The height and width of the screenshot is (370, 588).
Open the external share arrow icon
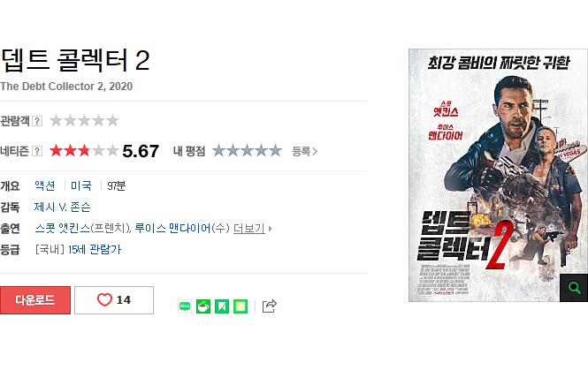270,306
